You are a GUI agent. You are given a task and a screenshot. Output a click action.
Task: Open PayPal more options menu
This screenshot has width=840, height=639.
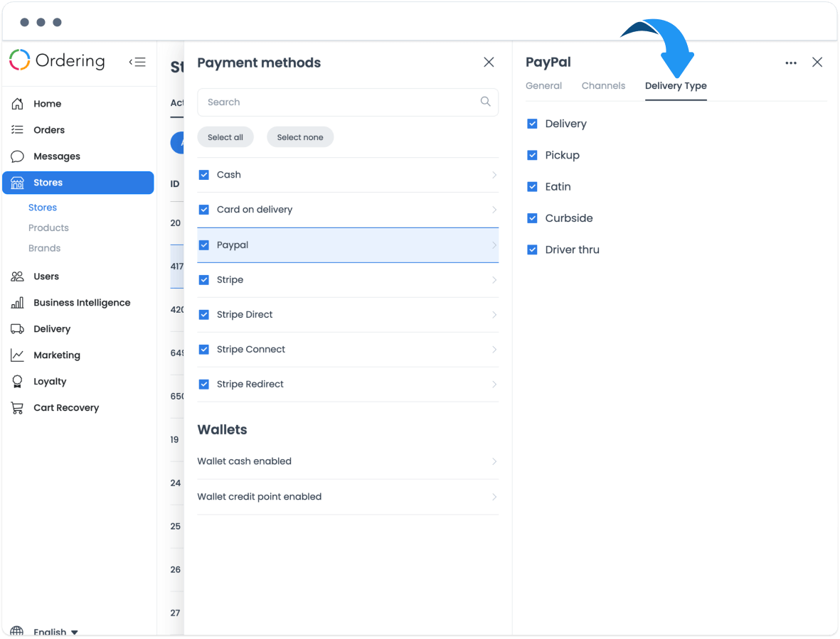[x=791, y=63]
